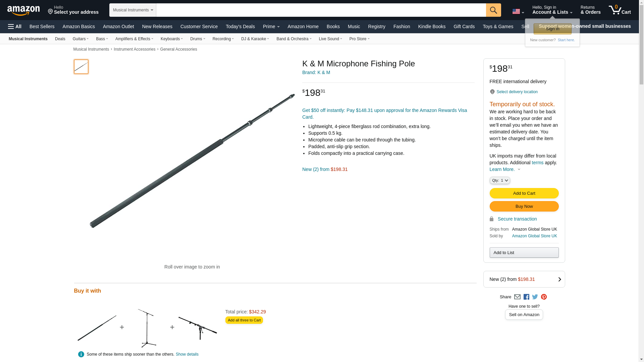644x362 pixels.
Task: Expand the Musical Instruments search category dropdown
Action: (x=132, y=10)
